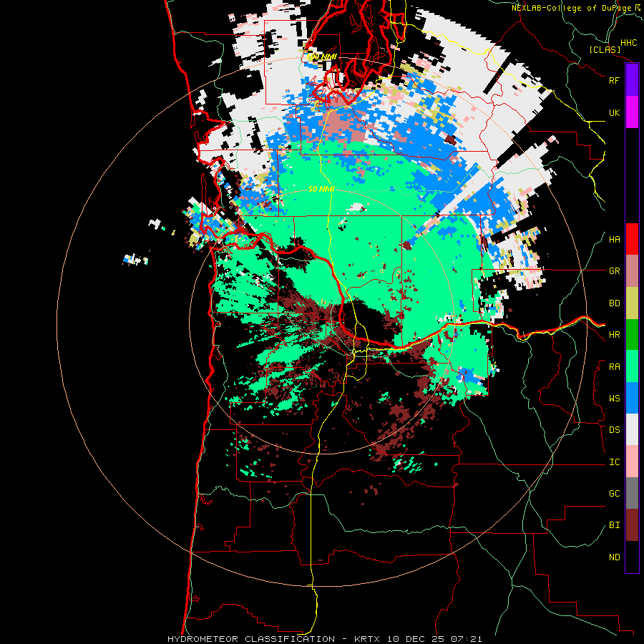Click the dark green HR legend swatch
The image size is (644, 644).
(x=632, y=335)
